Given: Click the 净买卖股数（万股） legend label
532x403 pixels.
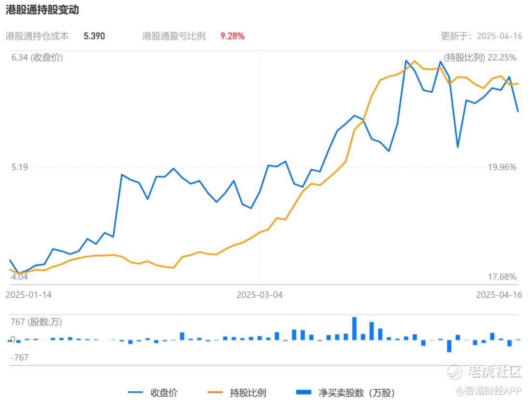Looking at the screenshot, I should click(357, 392).
